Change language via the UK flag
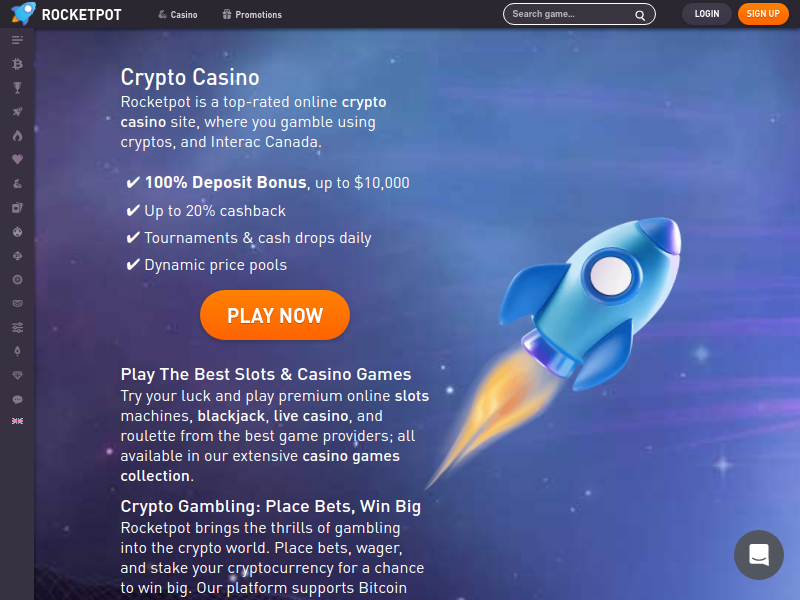Image resolution: width=800 pixels, height=600 pixels. 17,421
